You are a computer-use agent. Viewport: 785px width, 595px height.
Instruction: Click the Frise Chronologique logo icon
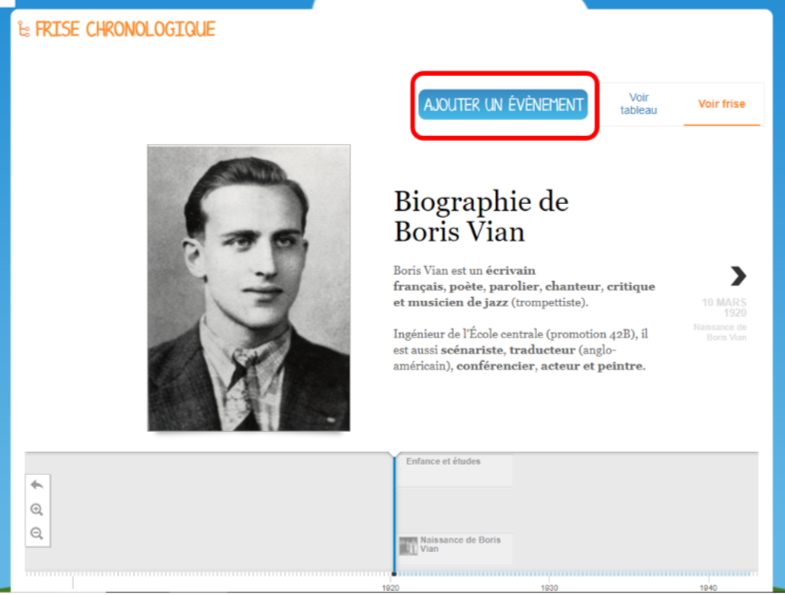[24, 30]
